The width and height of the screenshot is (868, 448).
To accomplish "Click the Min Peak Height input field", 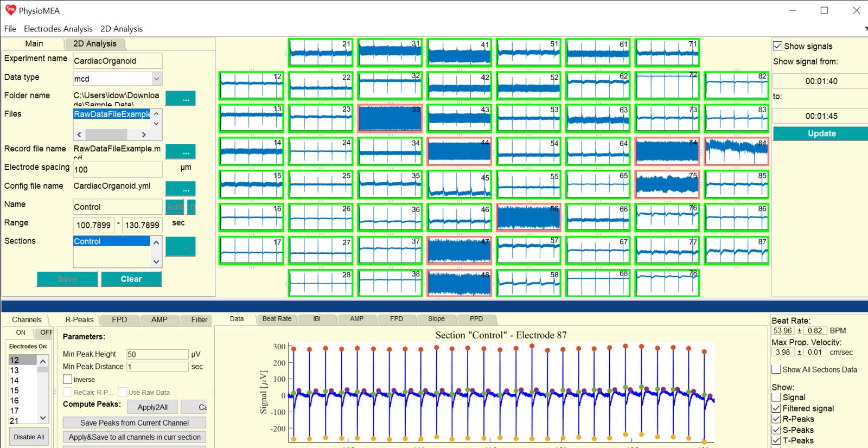I will pos(157,354).
